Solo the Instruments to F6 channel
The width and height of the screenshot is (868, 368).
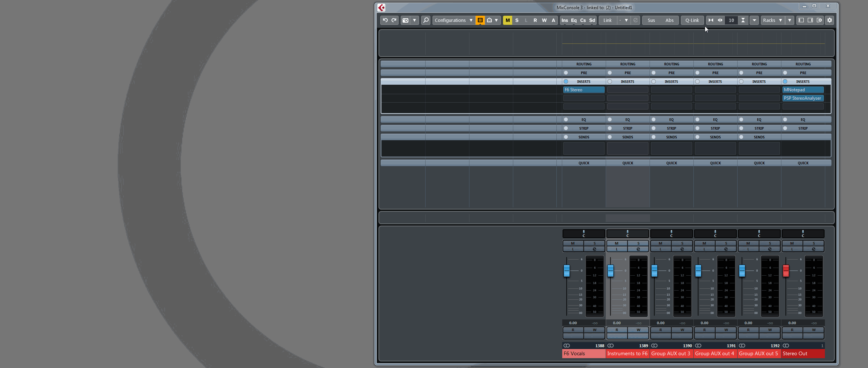coord(638,244)
